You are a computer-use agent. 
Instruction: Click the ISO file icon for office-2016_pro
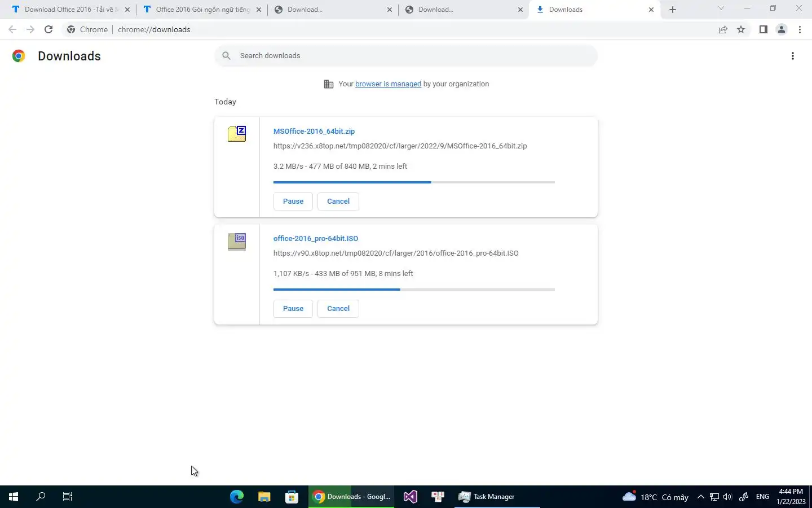[237, 242]
